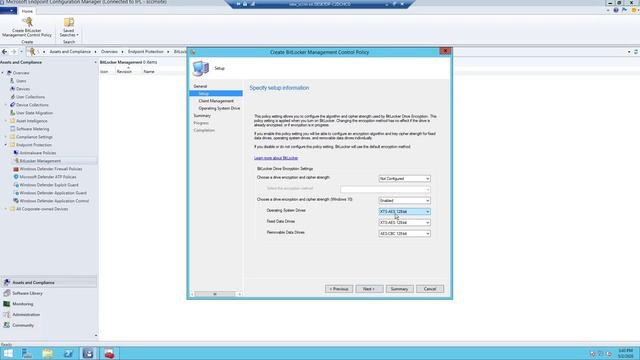Open Asset Intelligence folder

point(31,121)
